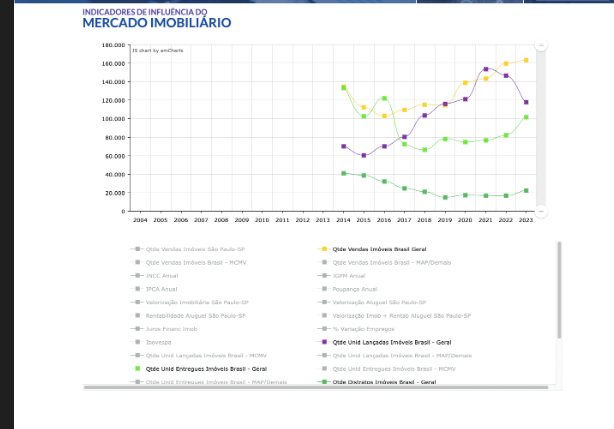Select the yellow 2020 data point
The image size is (614, 429).
point(465,83)
